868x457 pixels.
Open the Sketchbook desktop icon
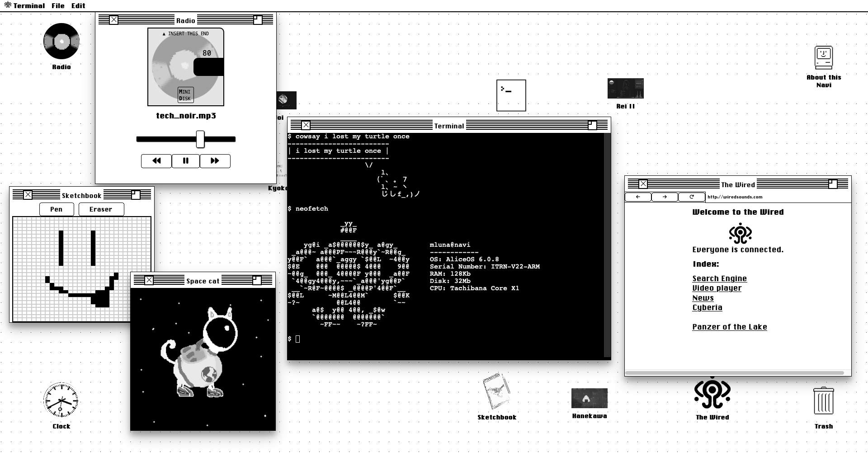(497, 391)
